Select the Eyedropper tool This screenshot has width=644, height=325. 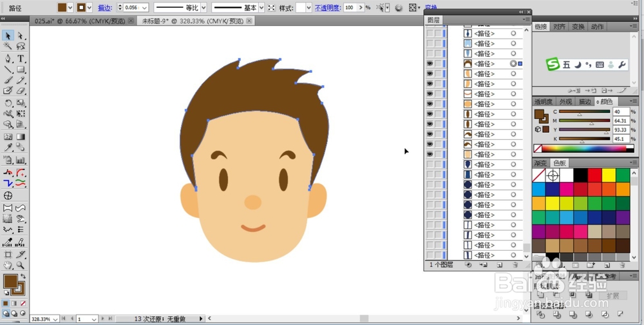point(8,147)
